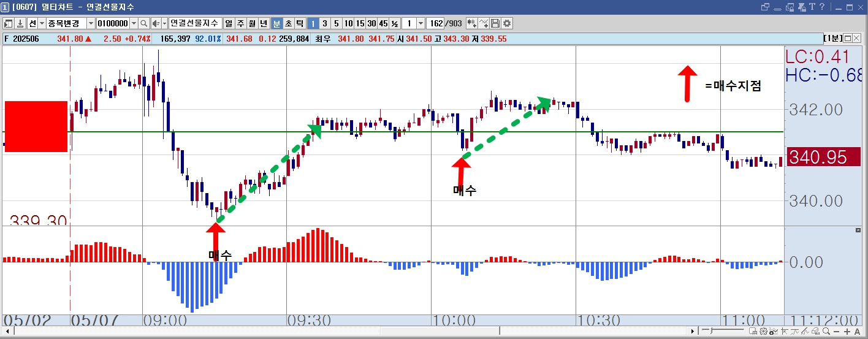This screenshot has height=339, width=868.
Task: Click the T font icon in title bar
Action: coord(812,7)
